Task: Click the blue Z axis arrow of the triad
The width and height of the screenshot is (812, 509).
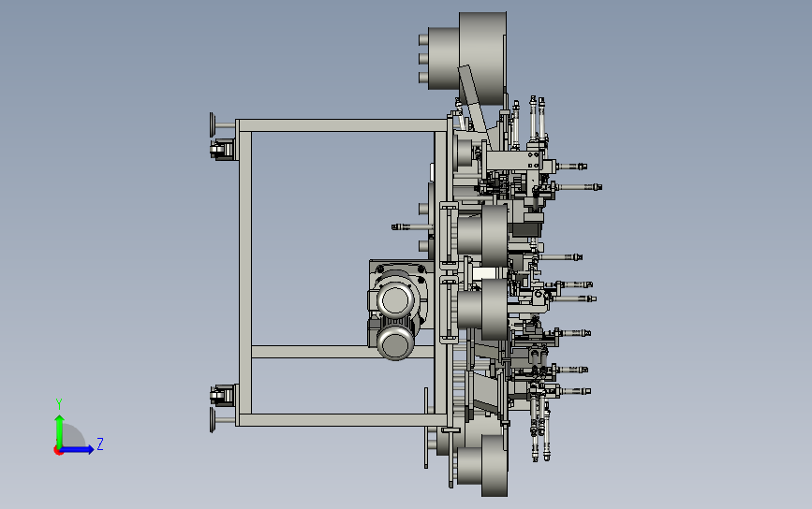Action: click(78, 449)
